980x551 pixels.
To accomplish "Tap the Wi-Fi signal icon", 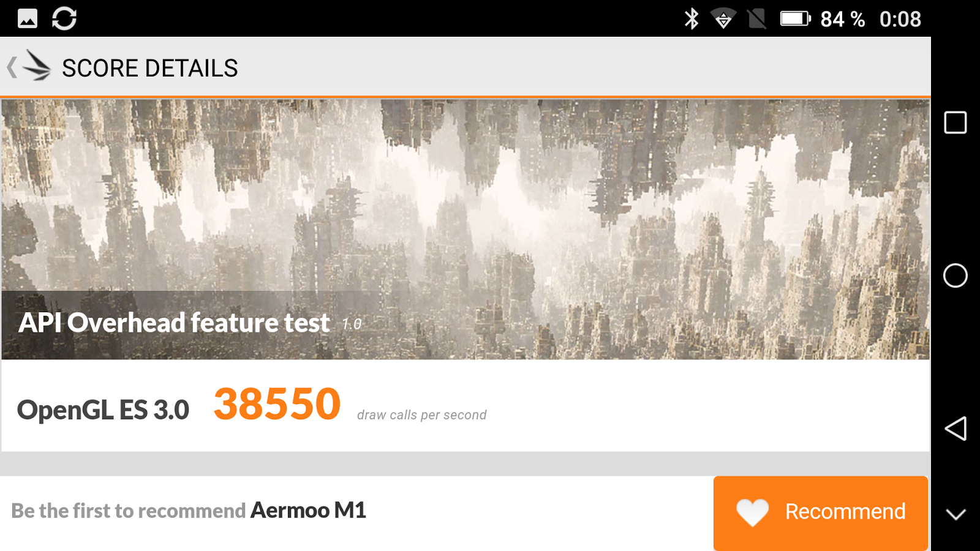I will [x=723, y=19].
